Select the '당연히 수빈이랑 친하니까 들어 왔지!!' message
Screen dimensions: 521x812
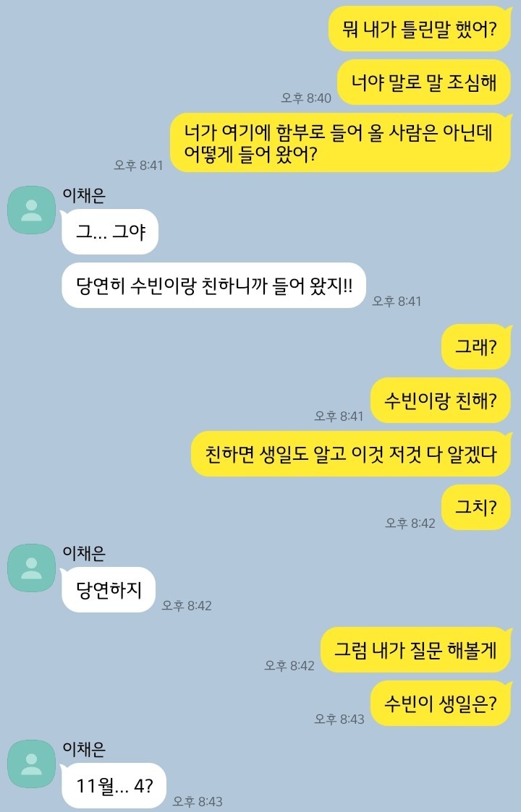(213, 286)
